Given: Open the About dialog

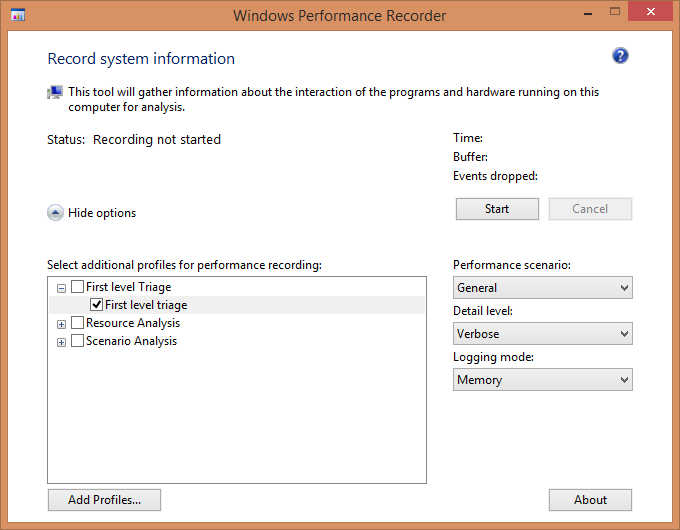Looking at the screenshot, I should pos(590,500).
